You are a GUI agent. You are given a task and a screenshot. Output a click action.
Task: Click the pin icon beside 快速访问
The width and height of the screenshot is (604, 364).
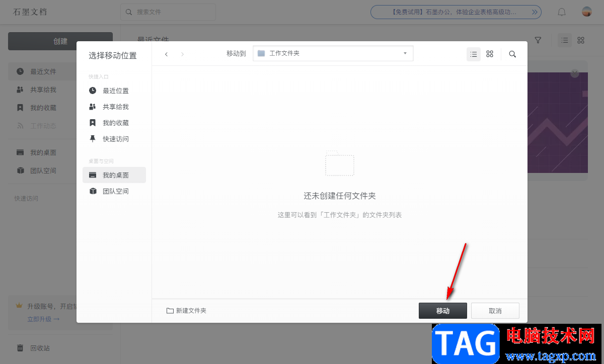tap(93, 139)
